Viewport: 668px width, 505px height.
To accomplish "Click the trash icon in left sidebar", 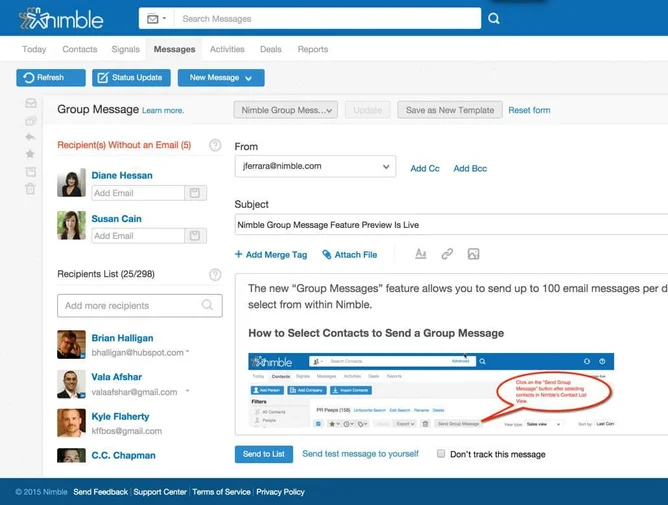I will coord(31,188).
